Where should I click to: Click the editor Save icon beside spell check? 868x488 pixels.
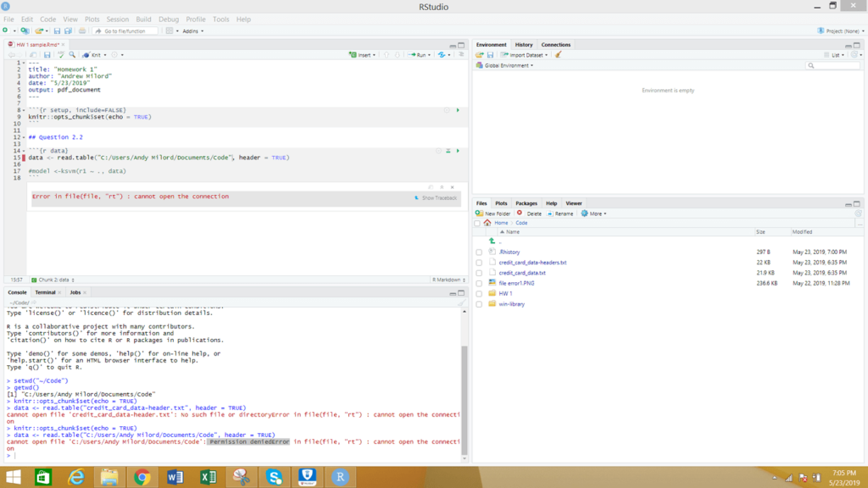tap(47, 55)
